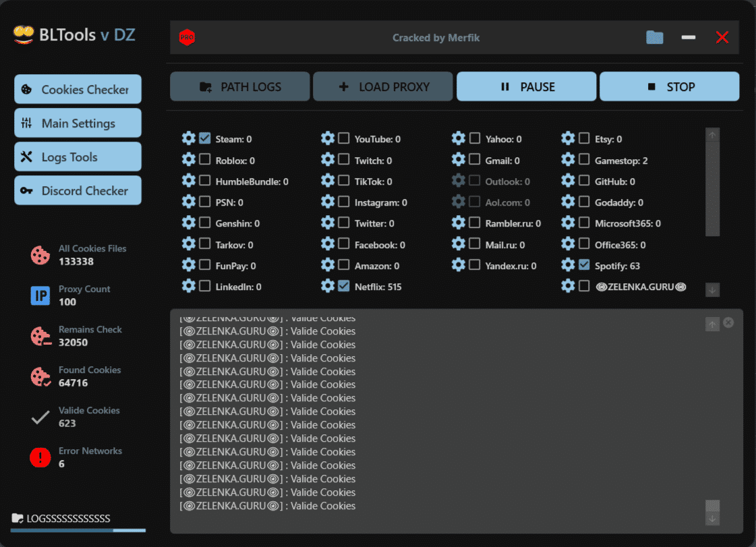Click the log panel's up arrow
This screenshot has height=547, width=756.
712,324
